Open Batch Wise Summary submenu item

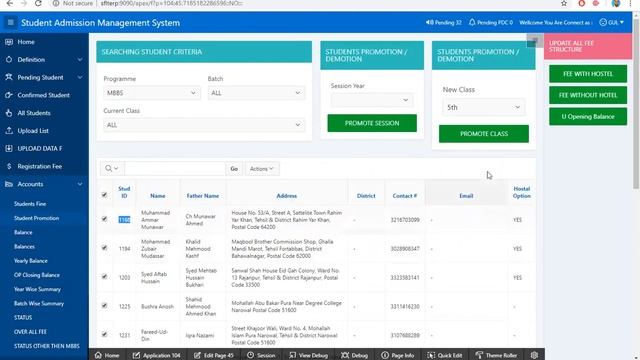39,304
